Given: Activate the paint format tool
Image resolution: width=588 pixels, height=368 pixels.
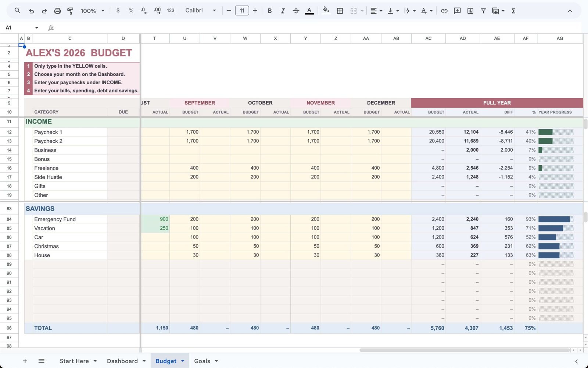Looking at the screenshot, I should (x=70, y=11).
